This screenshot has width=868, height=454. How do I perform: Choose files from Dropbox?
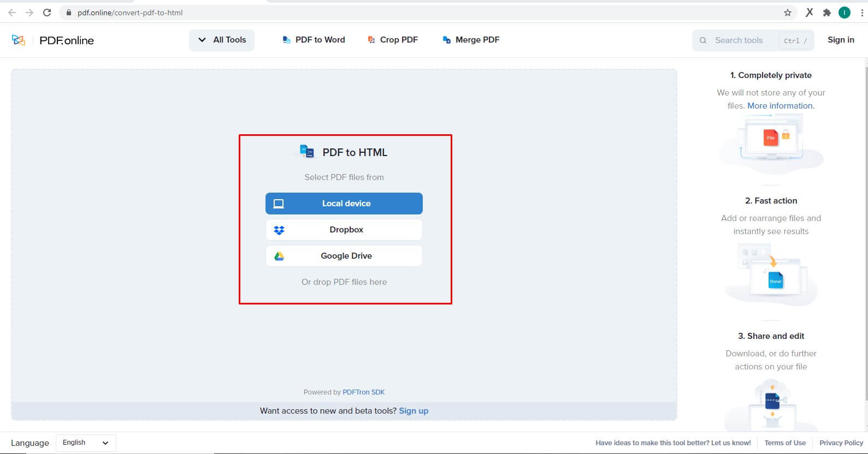coord(344,230)
